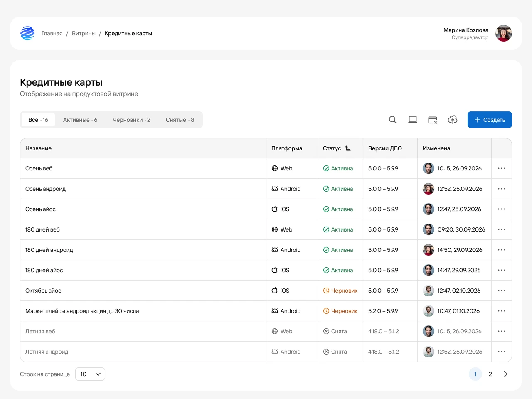Open search with the magnifier icon
The image size is (532, 399).
click(x=393, y=120)
